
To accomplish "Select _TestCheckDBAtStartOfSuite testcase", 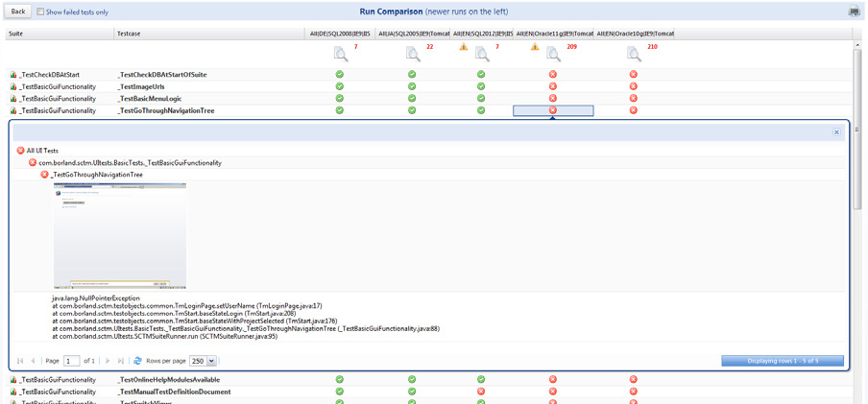I will pos(162,75).
